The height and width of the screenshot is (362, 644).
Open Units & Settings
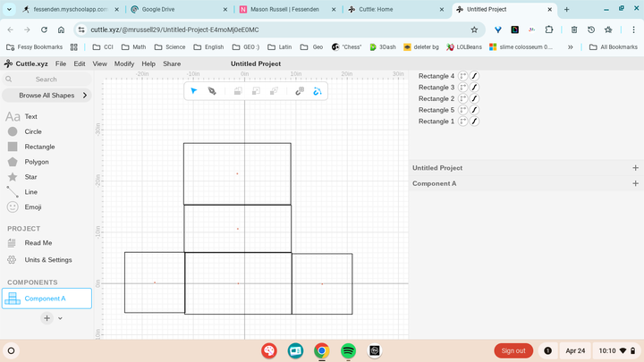point(47,260)
